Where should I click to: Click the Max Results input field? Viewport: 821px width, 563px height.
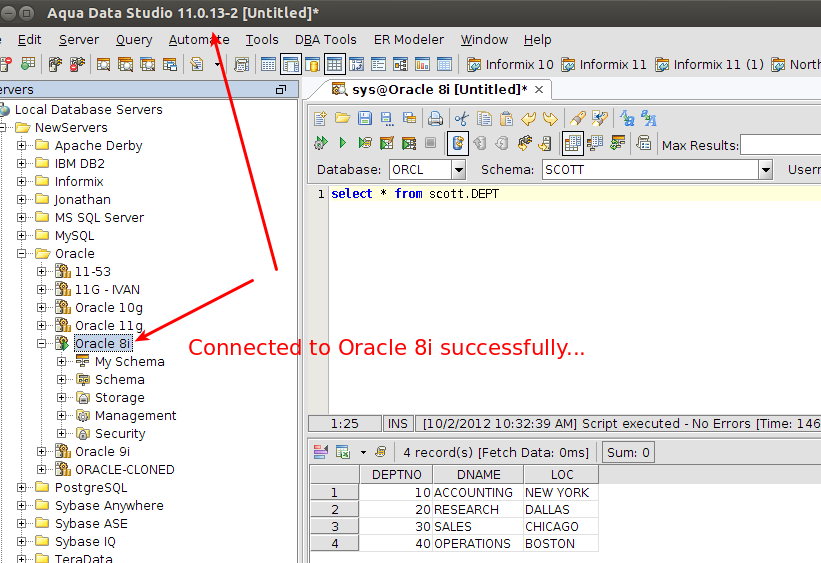pyautogui.click(x=780, y=145)
